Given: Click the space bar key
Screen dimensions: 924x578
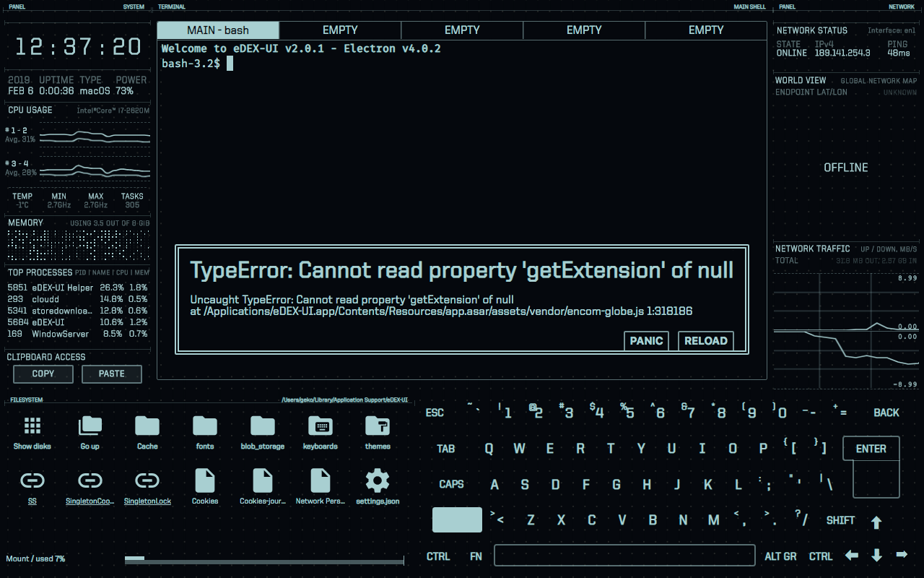Looking at the screenshot, I should 624,556.
